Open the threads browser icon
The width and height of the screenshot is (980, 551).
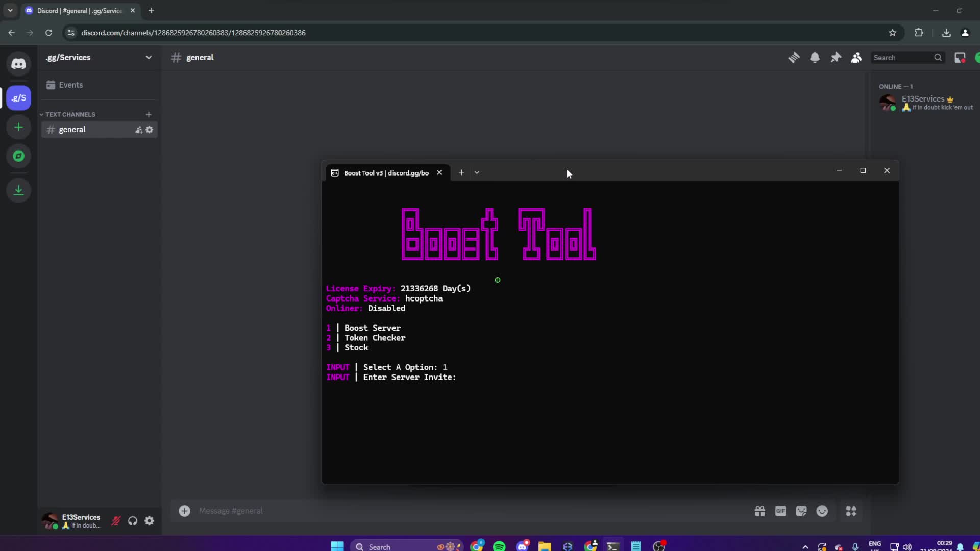tap(795, 58)
